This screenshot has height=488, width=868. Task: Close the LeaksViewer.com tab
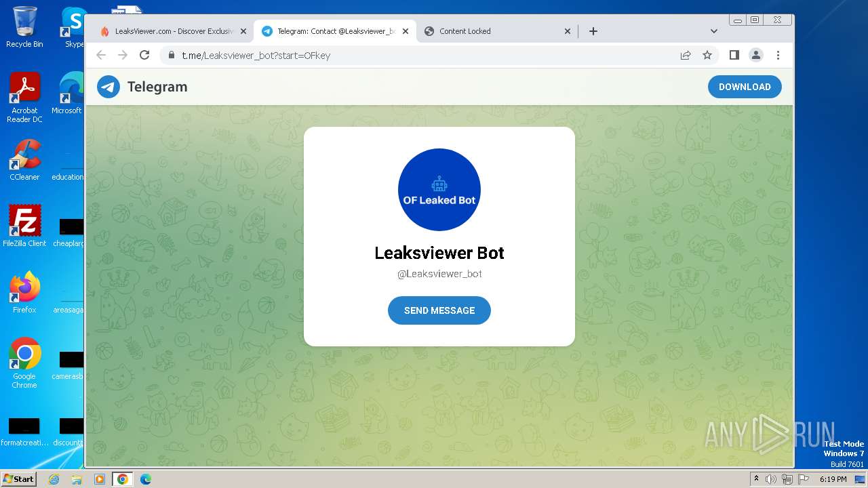tap(243, 31)
